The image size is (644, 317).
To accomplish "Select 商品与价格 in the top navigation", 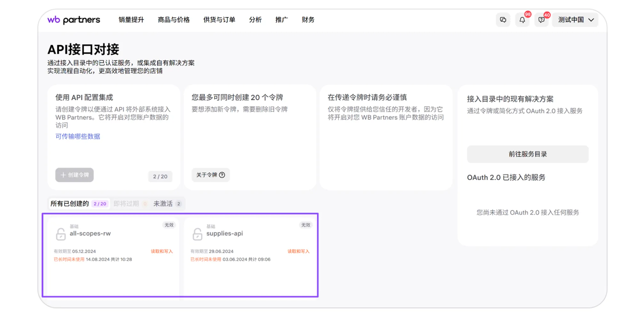I will (173, 20).
